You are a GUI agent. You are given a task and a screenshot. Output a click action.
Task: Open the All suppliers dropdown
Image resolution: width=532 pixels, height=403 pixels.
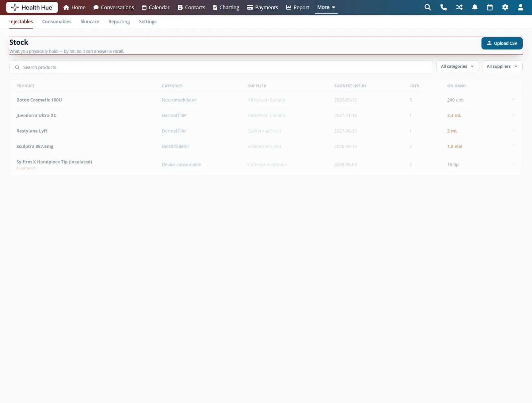click(x=502, y=66)
